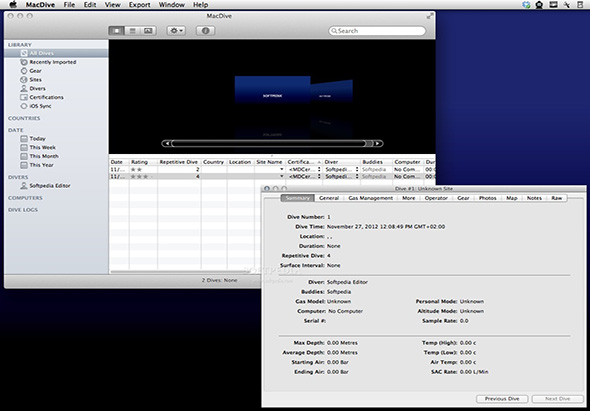Open the Apple menu
The width and height of the screenshot is (590, 411).
(13, 5)
